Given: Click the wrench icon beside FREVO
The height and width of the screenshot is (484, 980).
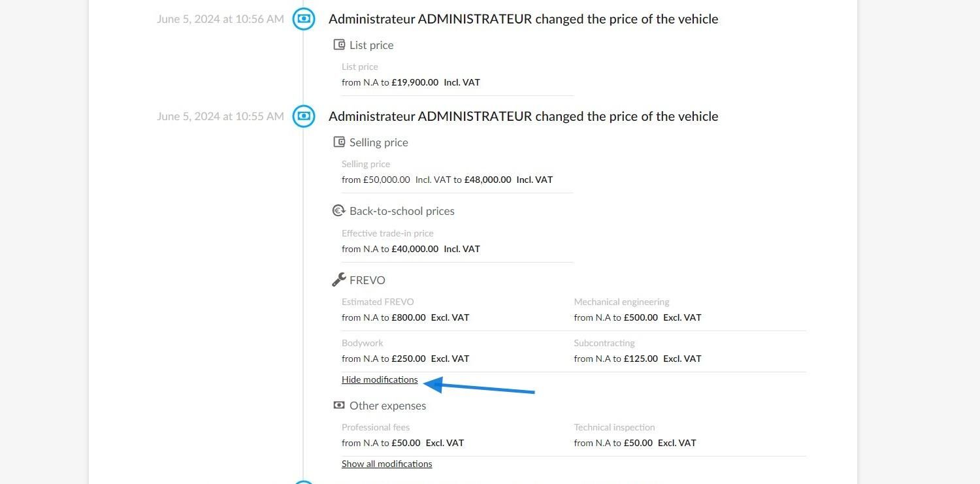Looking at the screenshot, I should click(x=338, y=280).
